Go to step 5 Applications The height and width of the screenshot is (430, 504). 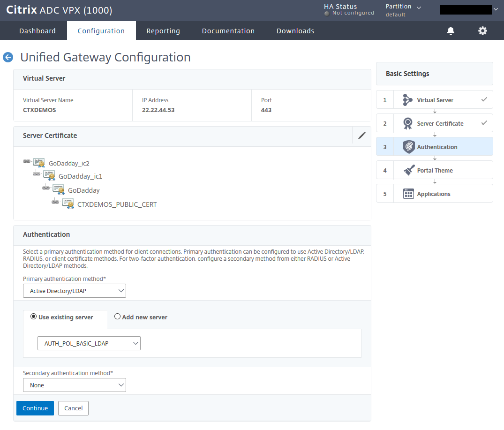click(x=435, y=194)
